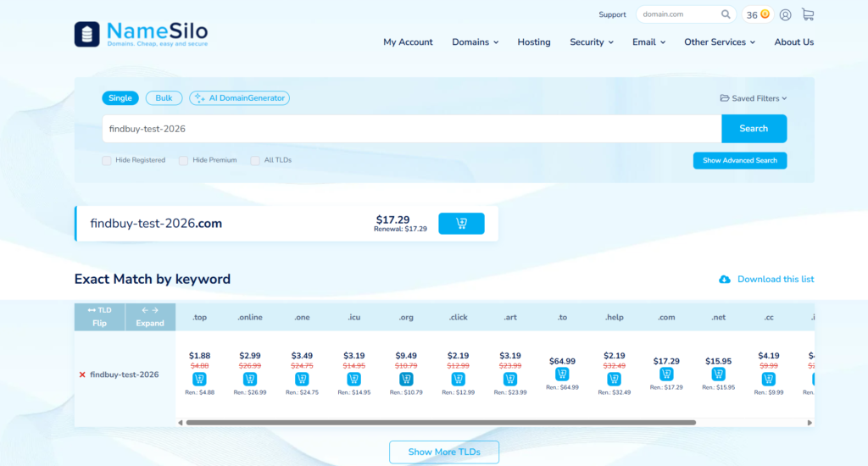Enable the Hide Premium checkbox
The width and height of the screenshot is (868, 466).
click(183, 160)
